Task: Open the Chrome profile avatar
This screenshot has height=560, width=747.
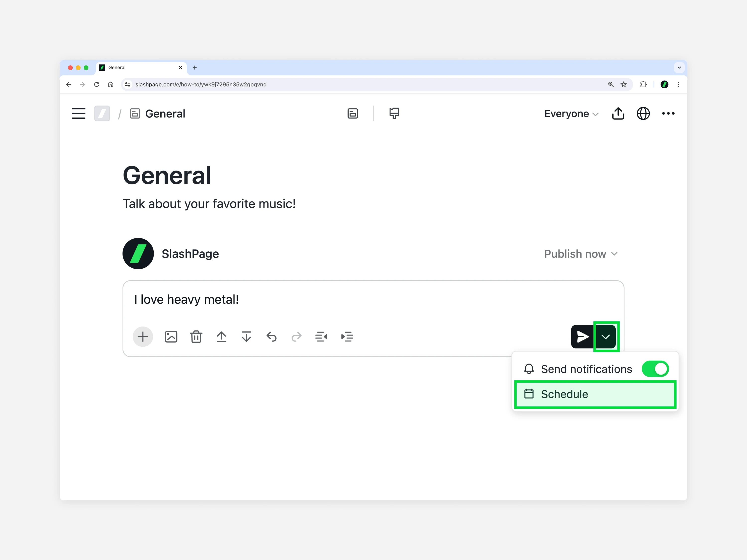Action: pyautogui.click(x=664, y=84)
